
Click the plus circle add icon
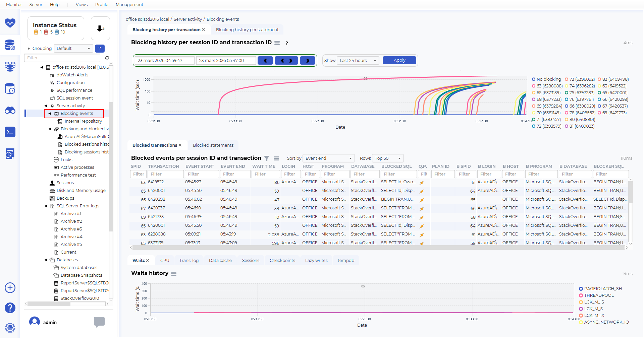click(10, 288)
